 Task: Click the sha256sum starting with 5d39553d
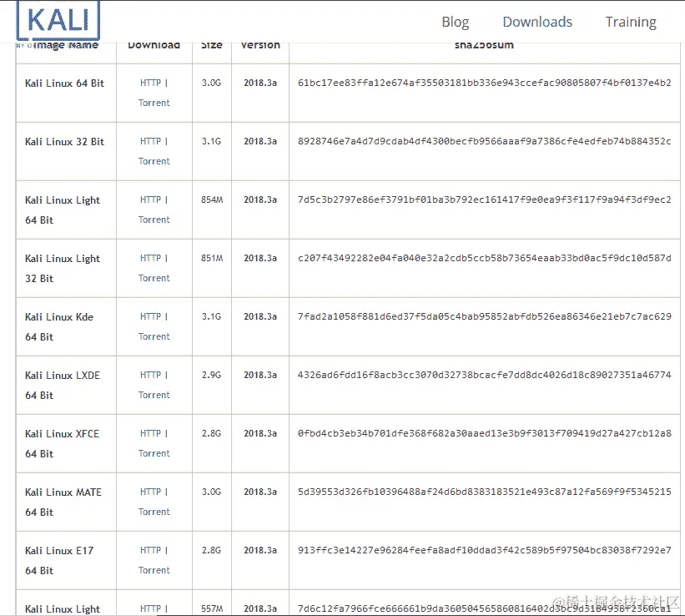[485, 492]
